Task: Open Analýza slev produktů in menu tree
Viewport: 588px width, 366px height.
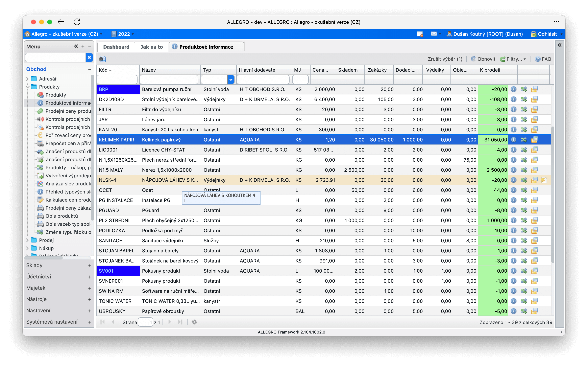Action: pos(68,183)
